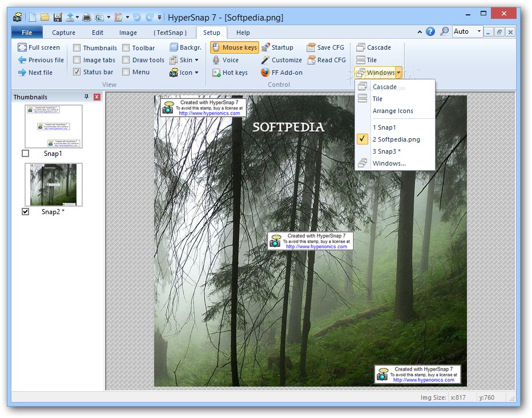Enable the Draw tools checkbox

[x=126, y=60]
